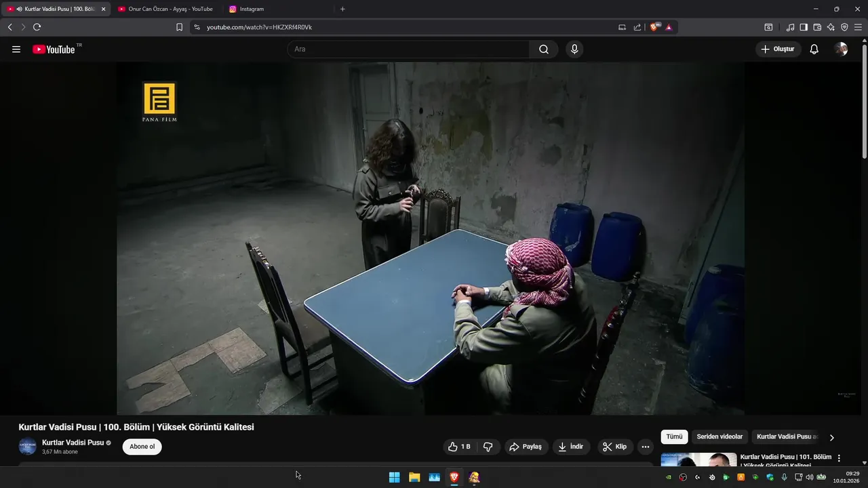
Task: Select the Seriden videolar chip
Action: pos(719,437)
